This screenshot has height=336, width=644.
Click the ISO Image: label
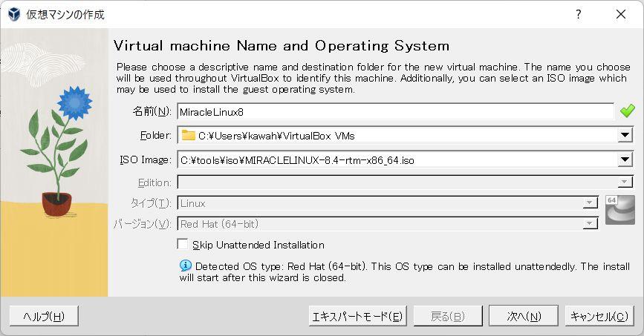(x=146, y=159)
